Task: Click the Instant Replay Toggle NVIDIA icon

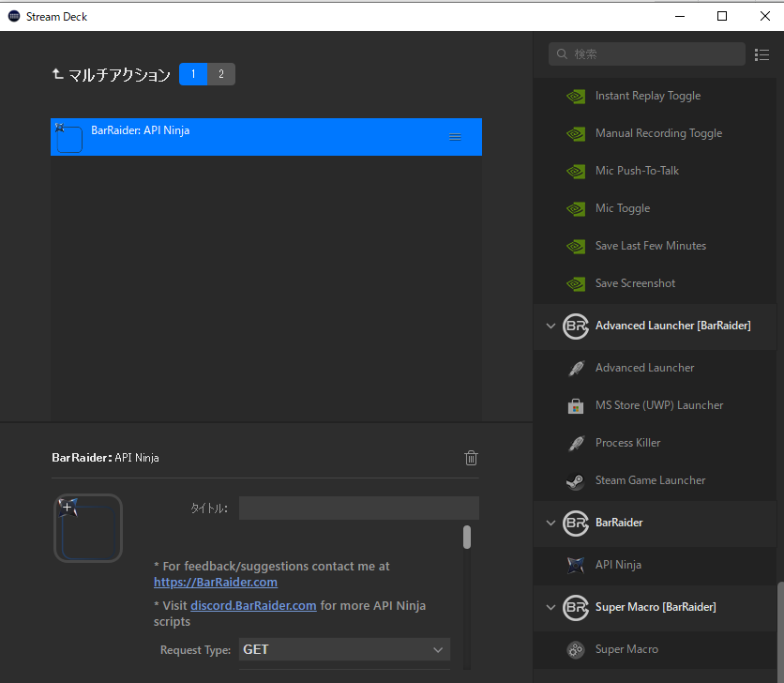Action: click(x=576, y=96)
